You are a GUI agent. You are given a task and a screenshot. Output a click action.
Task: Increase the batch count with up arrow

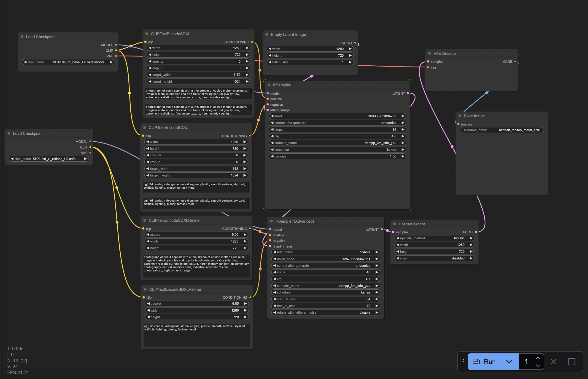[538, 358]
